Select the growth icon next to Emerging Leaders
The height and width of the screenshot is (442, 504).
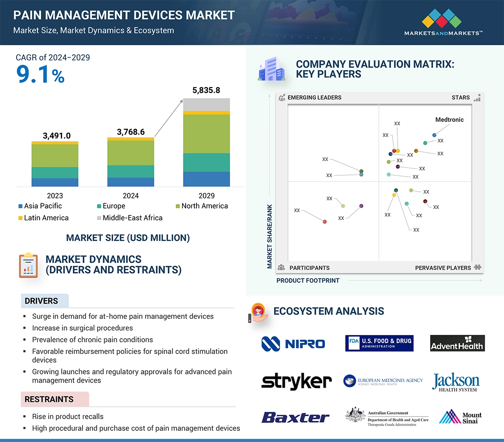282,97
